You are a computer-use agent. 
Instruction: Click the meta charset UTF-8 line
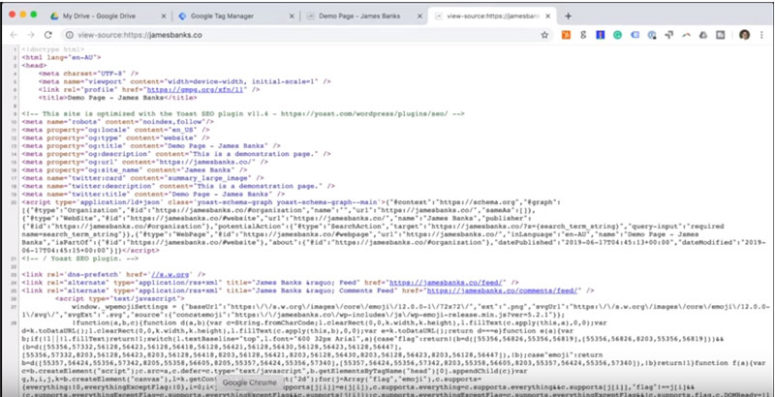[x=88, y=74]
